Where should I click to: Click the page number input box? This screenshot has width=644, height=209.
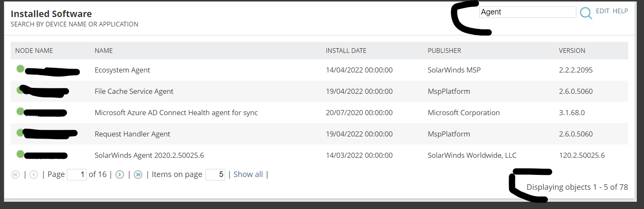tap(77, 174)
